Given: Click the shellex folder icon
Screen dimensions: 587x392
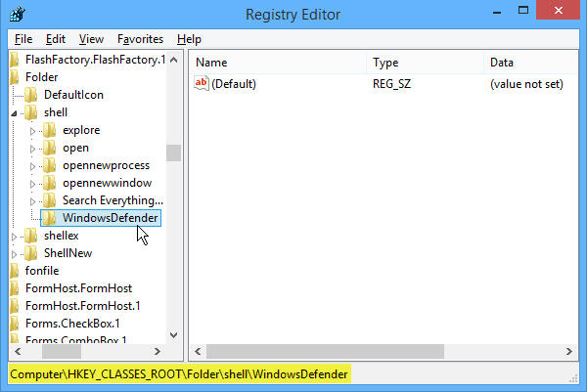Looking at the screenshot, I should [31, 236].
